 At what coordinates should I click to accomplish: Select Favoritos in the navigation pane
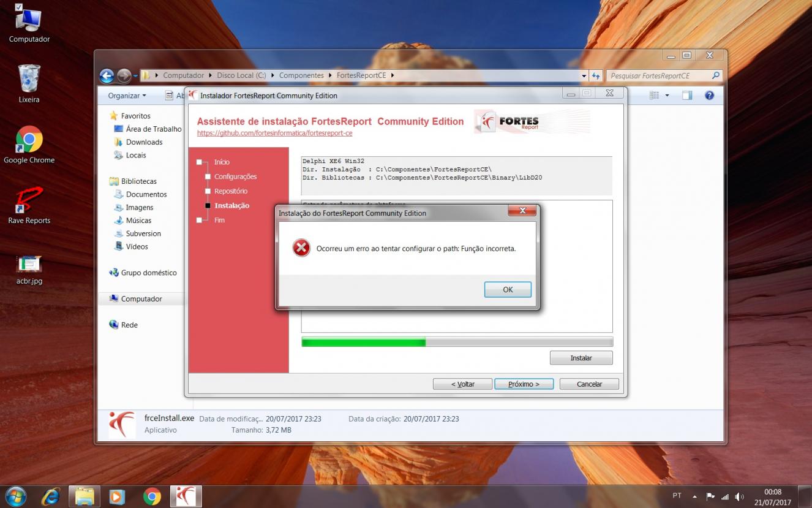point(135,116)
